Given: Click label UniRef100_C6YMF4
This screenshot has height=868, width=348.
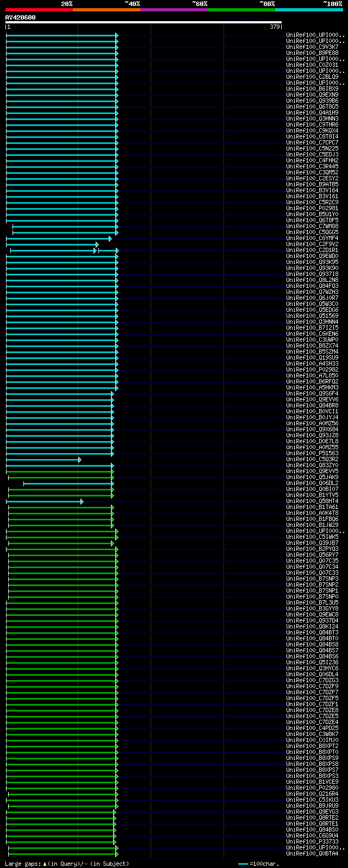Looking at the screenshot, I should coord(312,238).
